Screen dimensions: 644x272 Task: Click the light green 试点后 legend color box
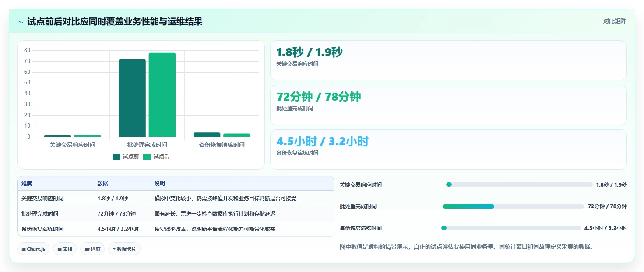click(147, 157)
